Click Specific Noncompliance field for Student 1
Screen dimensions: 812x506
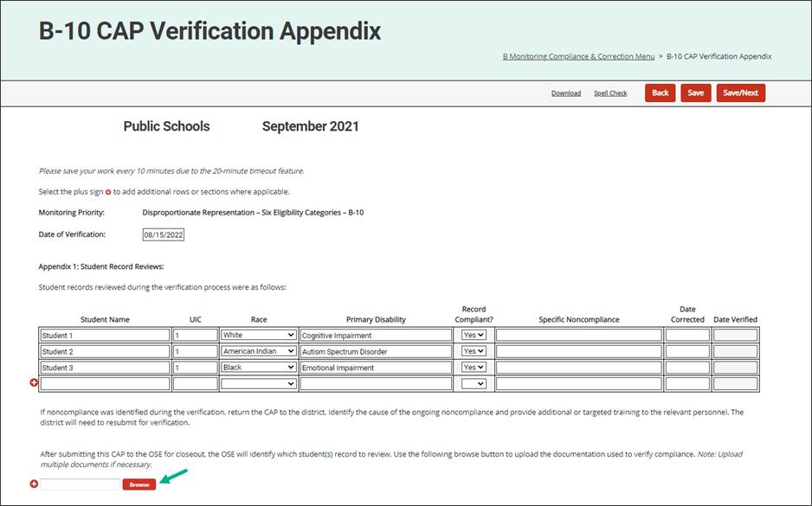pos(579,336)
